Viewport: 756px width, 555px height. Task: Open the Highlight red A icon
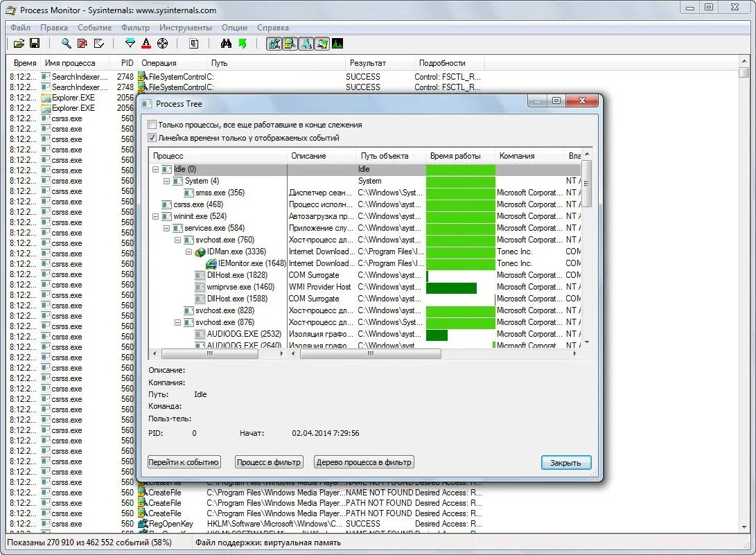tap(146, 44)
